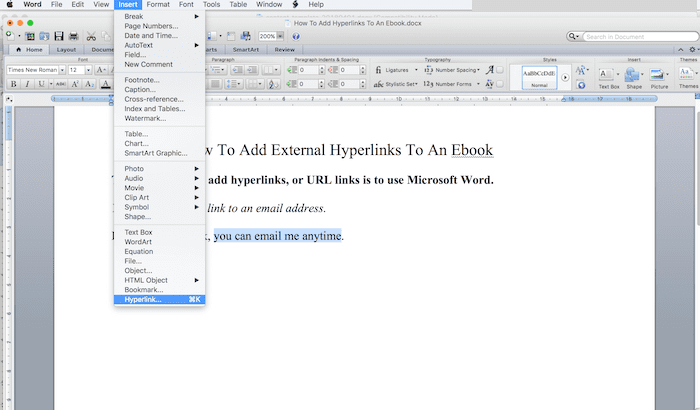Click the Cut scissors icon
The height and width of the screenshot is (410, 700).
click(93, 36)
